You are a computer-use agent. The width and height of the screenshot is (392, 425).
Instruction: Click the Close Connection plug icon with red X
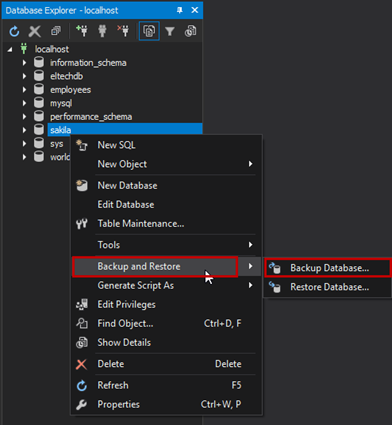(x=123, y=31)
